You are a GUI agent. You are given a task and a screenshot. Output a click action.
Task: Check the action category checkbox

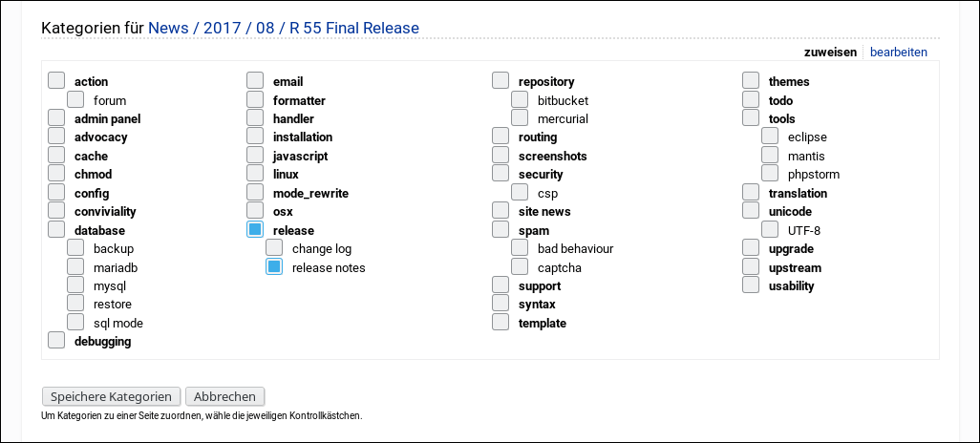click(56, 81)
